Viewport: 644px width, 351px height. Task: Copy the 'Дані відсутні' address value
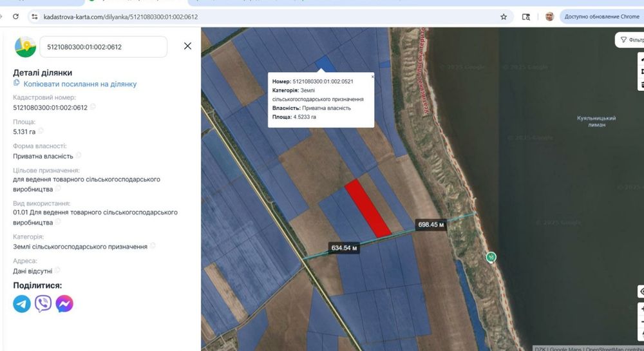(x=57, y=270)
